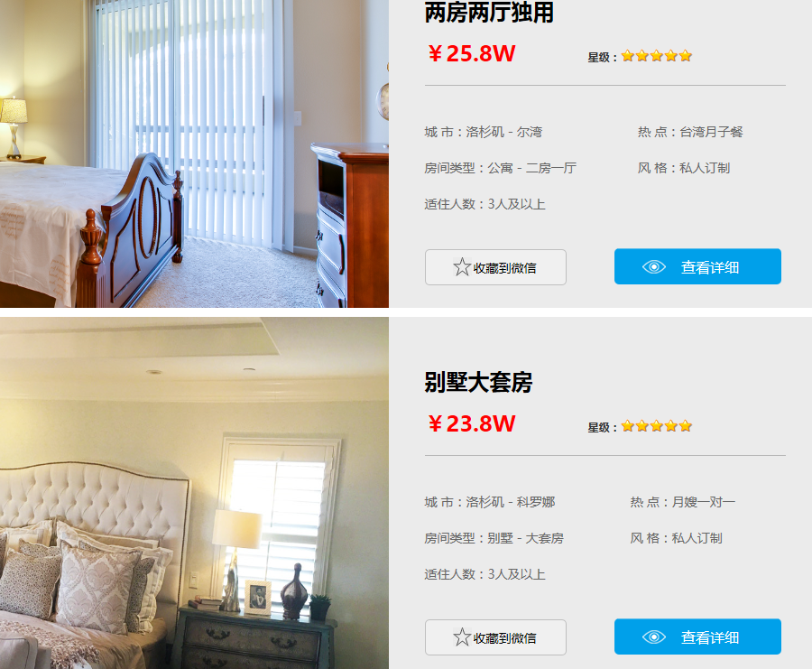Save 别墅大套房 listing to WeChat
Image resolution: width=812 pixels, height=669 pixels.
[x=495, y=637]
